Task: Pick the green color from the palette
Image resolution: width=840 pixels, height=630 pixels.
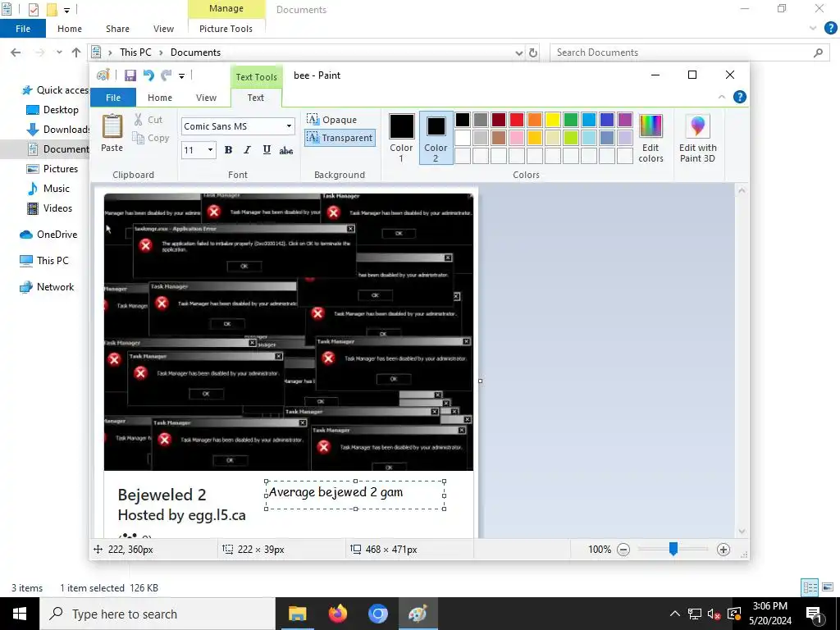Action: (x=571, y=120)
